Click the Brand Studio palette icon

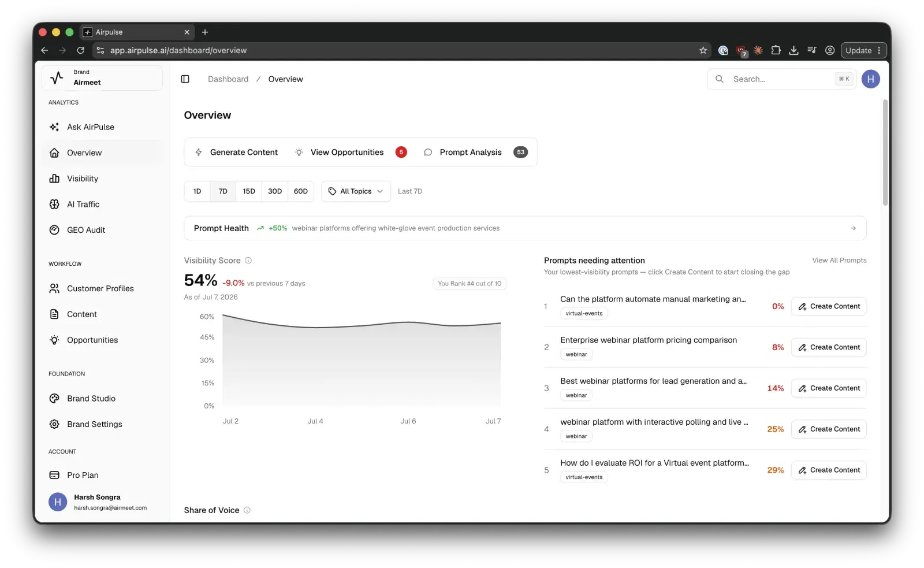[x=54, y=398]
